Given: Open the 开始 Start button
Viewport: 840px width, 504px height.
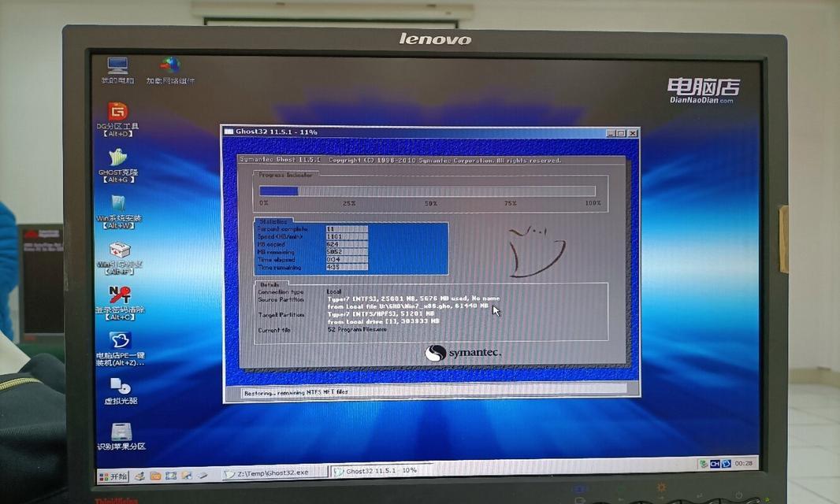Looking at the screenshot, I should (113, 476).
